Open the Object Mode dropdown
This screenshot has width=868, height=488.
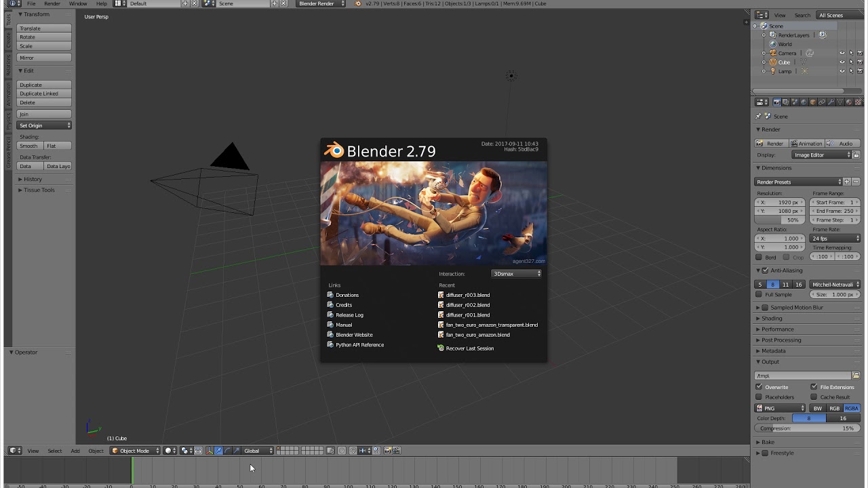136,451
